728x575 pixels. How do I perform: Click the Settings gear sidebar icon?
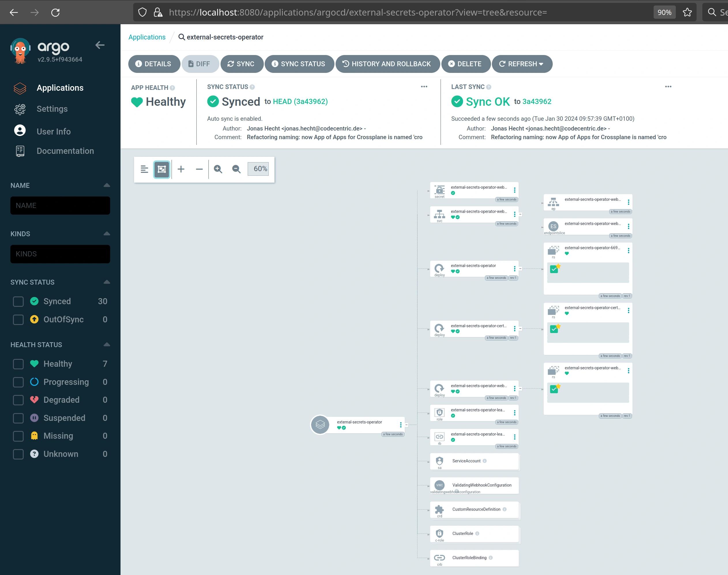coord(20,109)
